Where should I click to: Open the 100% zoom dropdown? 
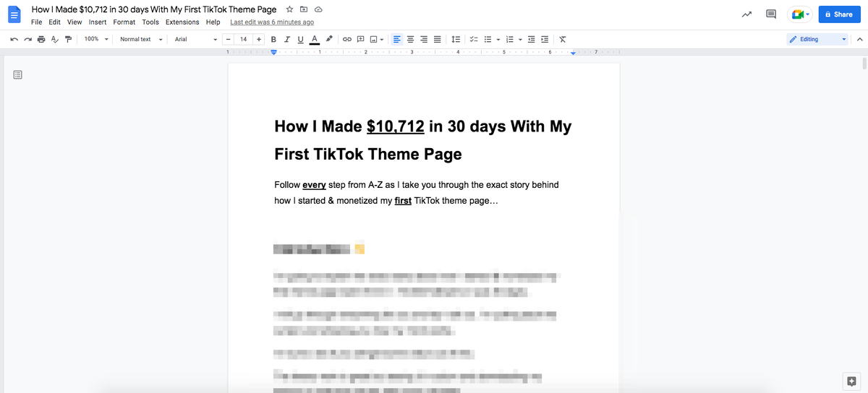click(x=95, y=39)
